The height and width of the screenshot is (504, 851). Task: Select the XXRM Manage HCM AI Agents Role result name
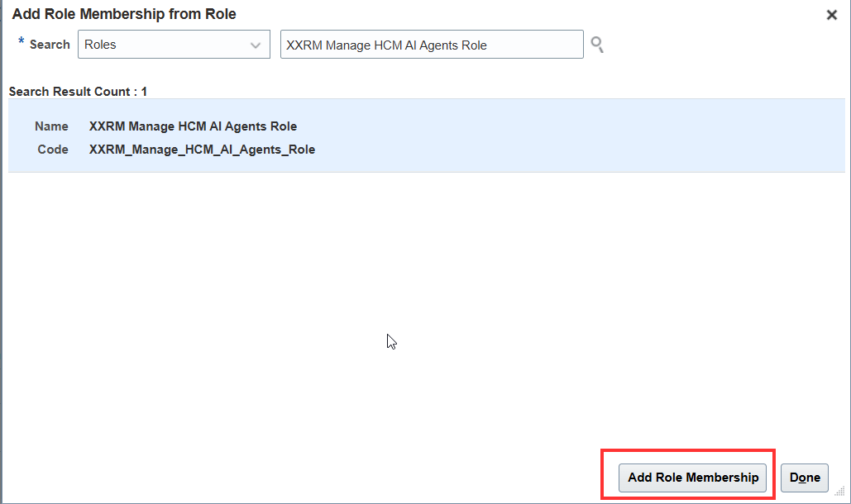coord(193,126)
